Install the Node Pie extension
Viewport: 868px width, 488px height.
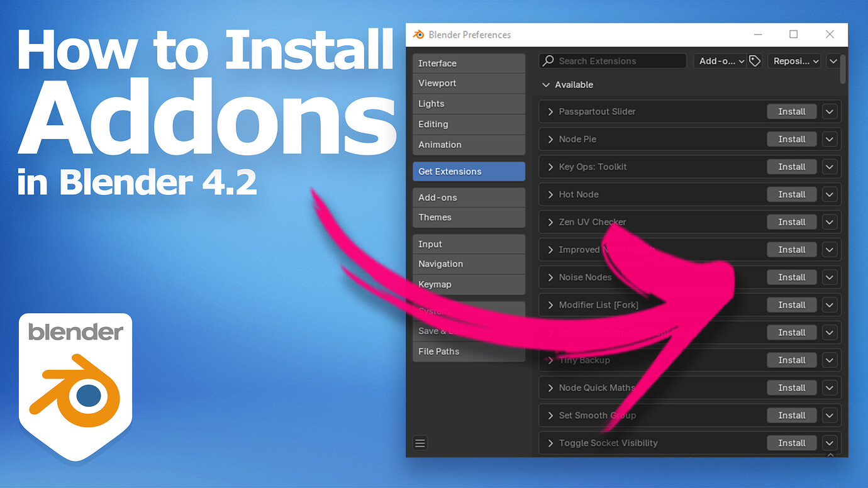(792, 140)
